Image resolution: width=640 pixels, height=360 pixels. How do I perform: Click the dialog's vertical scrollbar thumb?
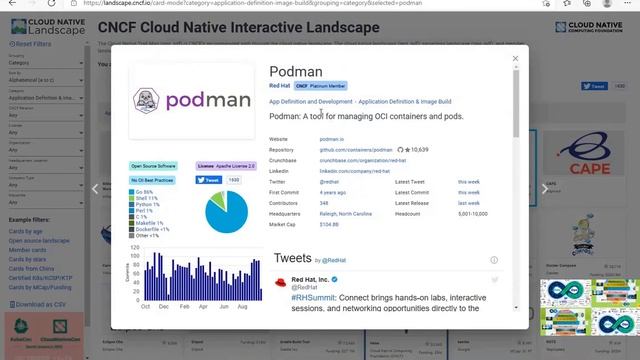click(x=516, y=104)
